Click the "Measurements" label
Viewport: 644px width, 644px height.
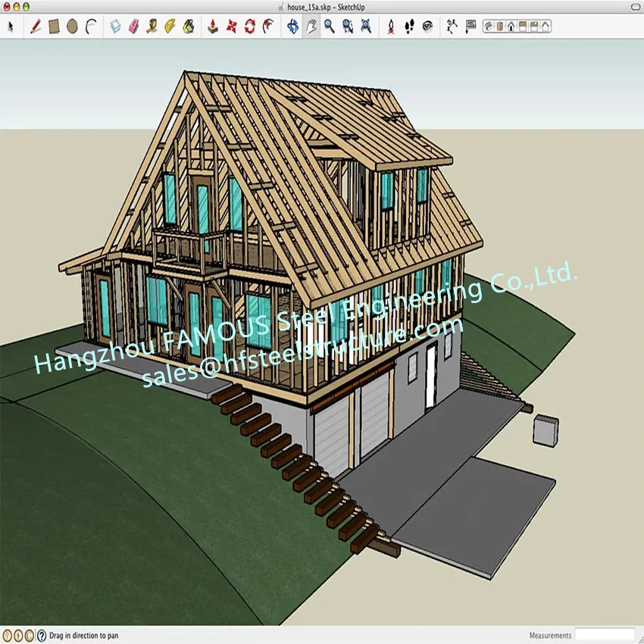tap(550, 636)
